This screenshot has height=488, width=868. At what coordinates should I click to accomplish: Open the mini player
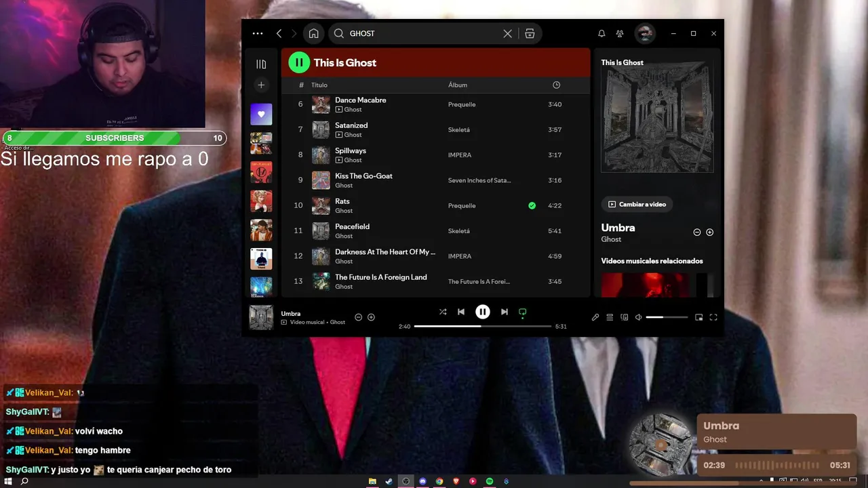point(699,317)
